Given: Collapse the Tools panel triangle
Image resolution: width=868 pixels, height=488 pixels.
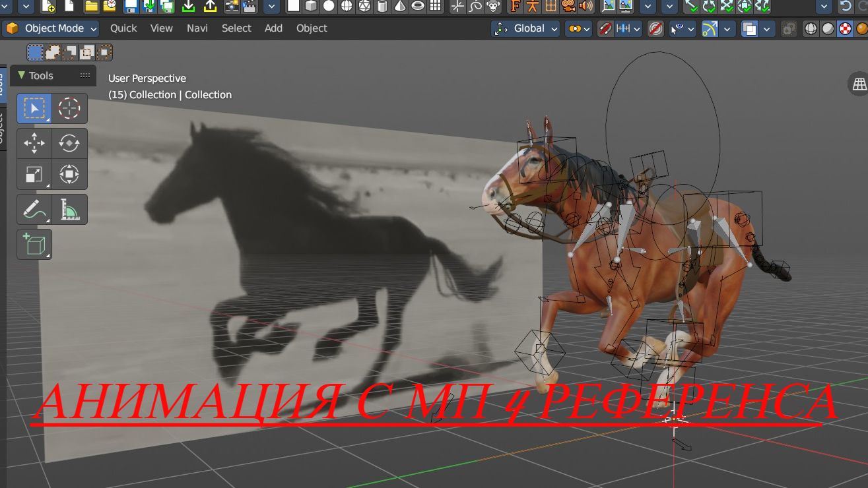Looking at the screenshot, I should tap(22, 76).
